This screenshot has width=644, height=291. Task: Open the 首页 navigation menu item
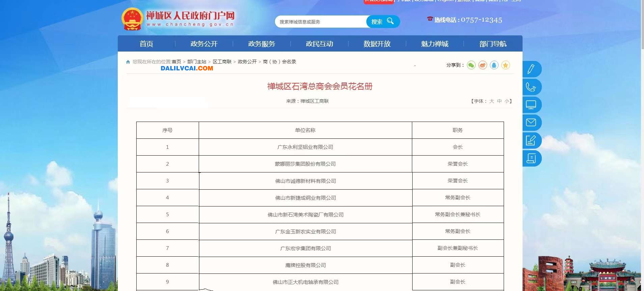click(x=146, y=44)
